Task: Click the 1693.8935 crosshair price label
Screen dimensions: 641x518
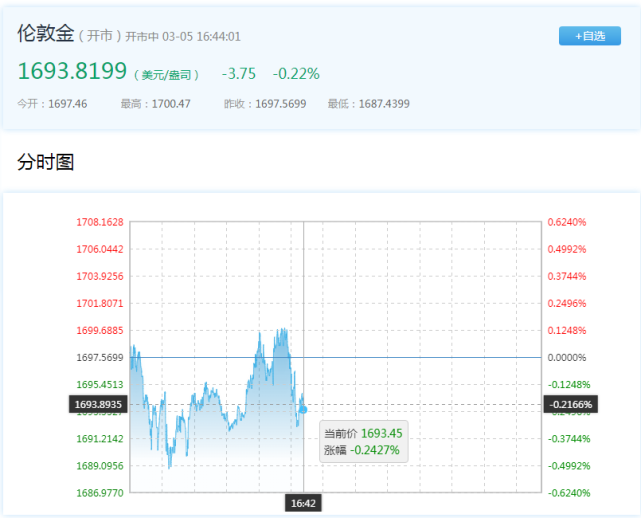Action: (98, 404)
